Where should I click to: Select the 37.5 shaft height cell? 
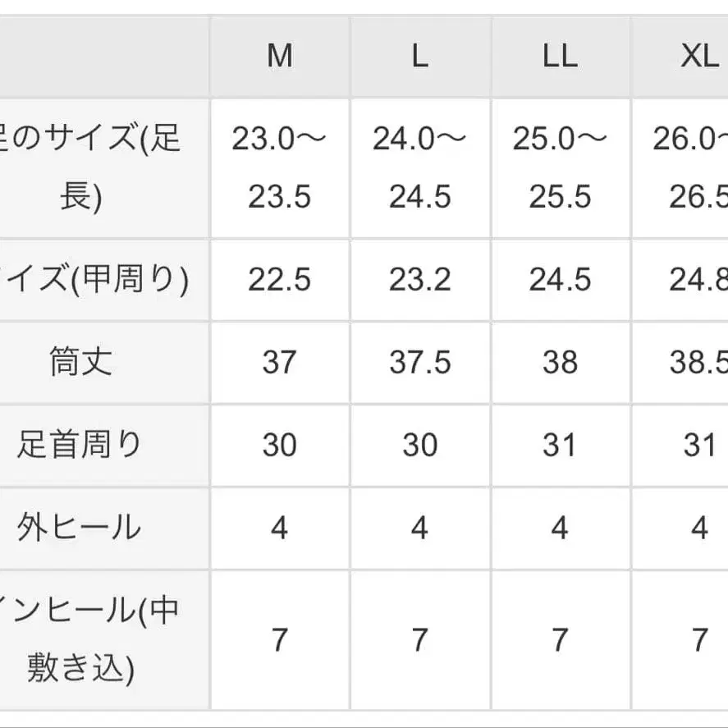coord(419,362)
